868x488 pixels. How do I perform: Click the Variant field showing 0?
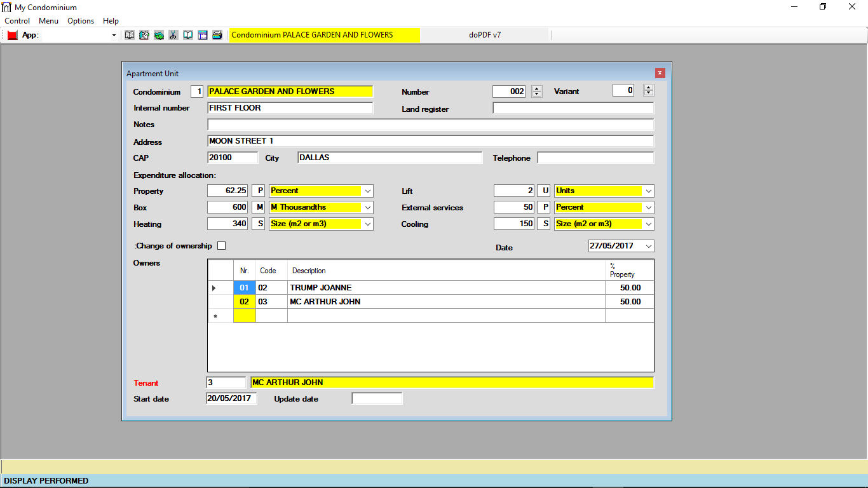tap(623, 90)
